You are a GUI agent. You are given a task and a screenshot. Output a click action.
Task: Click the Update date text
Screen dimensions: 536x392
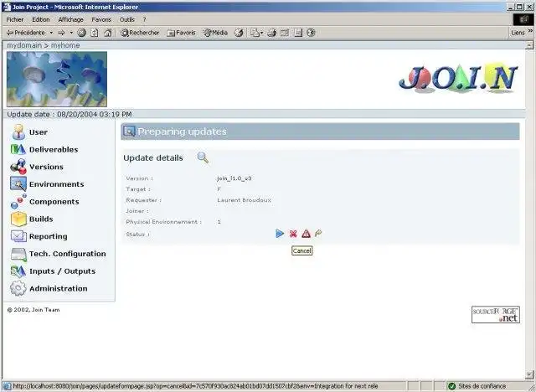coord(70,115)
